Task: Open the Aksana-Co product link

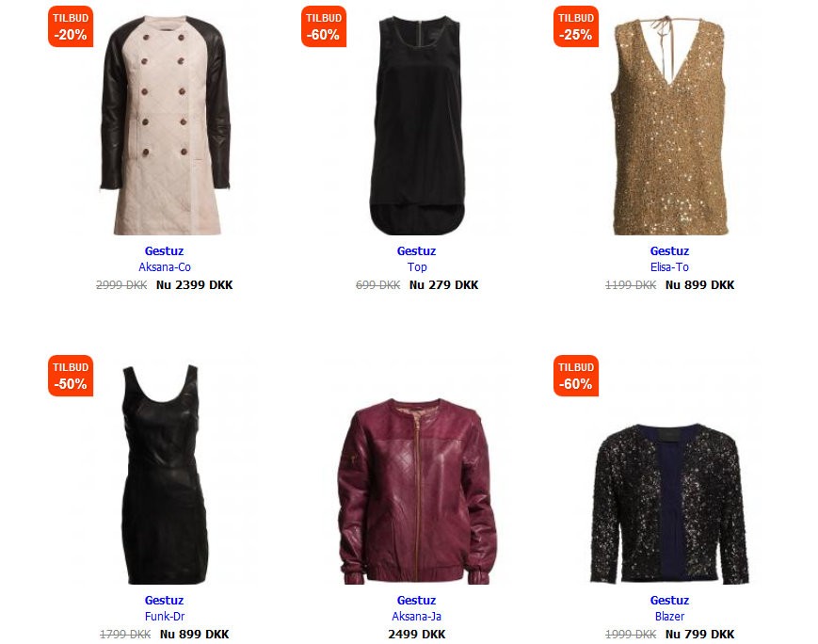Action: tap(165, 267)
